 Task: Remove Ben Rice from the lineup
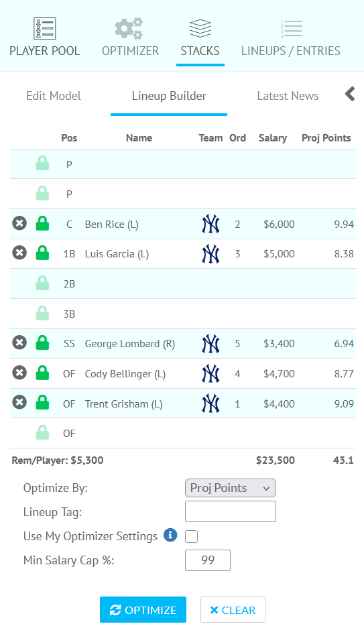19,223
